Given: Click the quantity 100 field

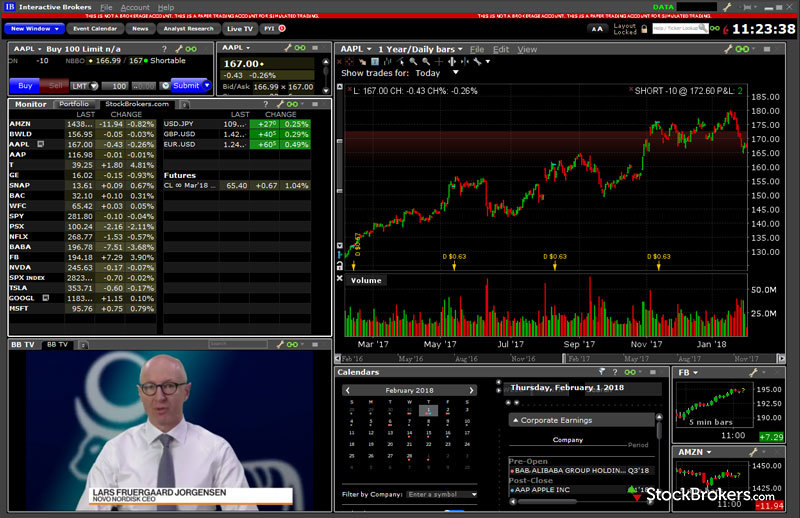Looking at the screenshot, I should (x=116, y=86).
